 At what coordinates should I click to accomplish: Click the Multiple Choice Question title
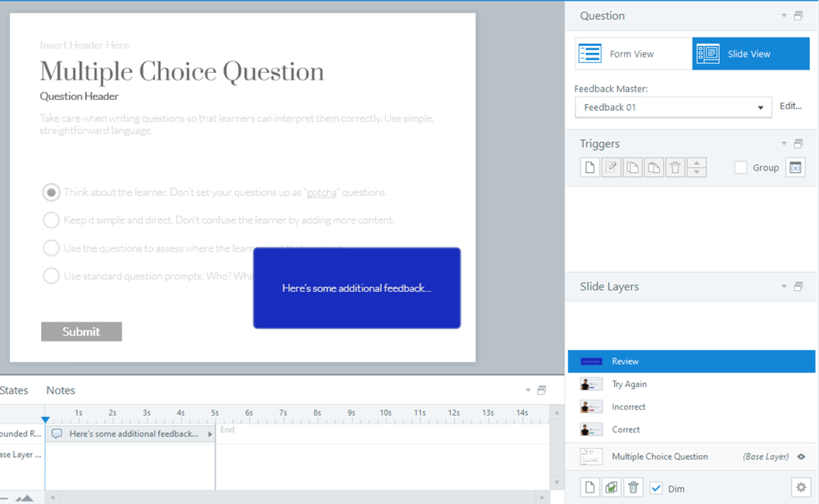[x=182, y=71]
